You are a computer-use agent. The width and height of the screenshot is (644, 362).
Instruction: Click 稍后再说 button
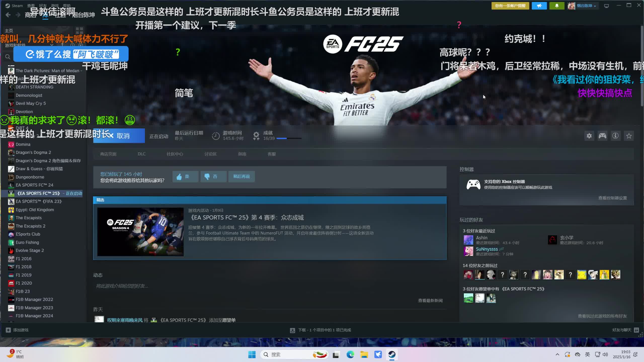(x=242, y=176)
